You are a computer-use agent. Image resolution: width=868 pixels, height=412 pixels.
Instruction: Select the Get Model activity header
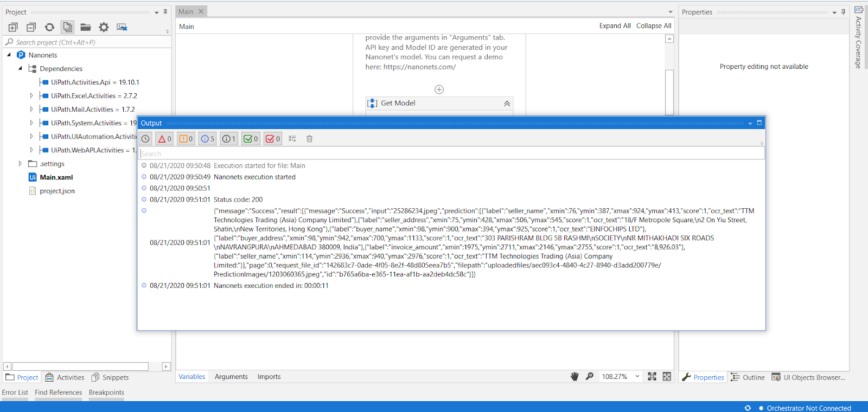pyautogui.click(x=439, y=103)
